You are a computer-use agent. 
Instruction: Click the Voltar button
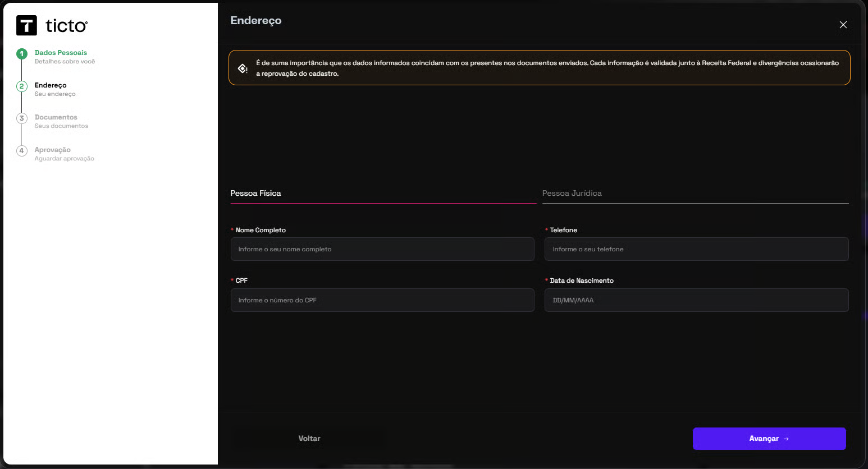[309, 439]
